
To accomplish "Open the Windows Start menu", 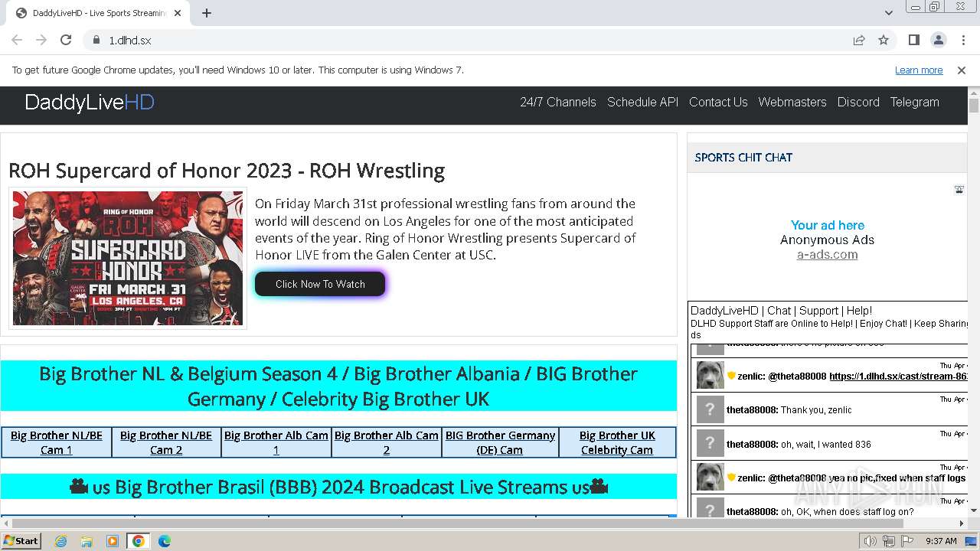I will 21,540.
